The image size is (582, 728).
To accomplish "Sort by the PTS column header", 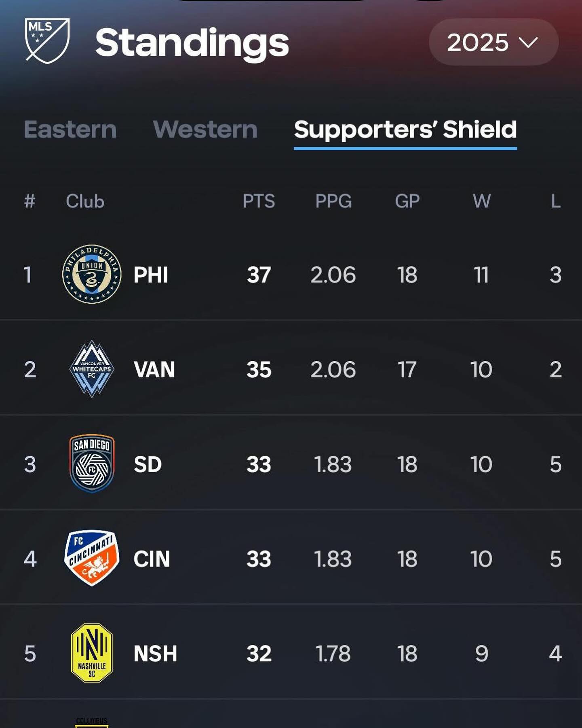I will [259, 201].
